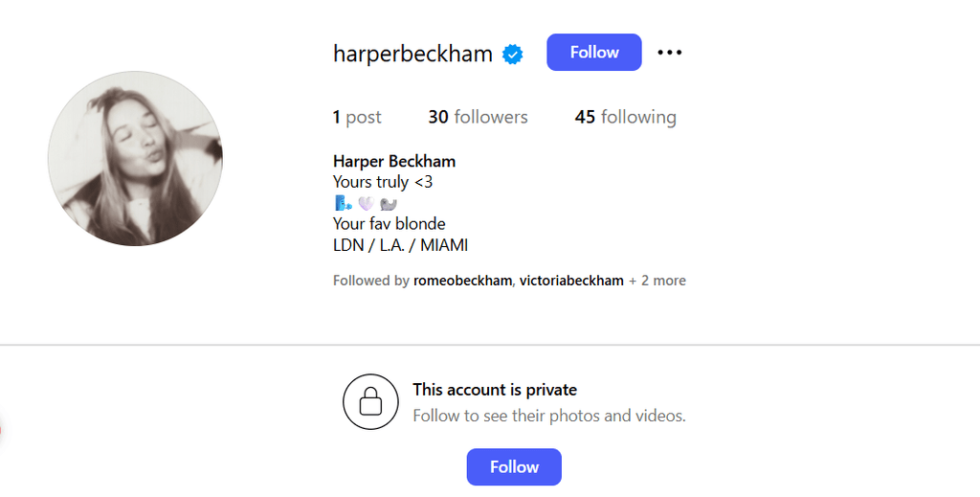Click the harperbeckham username heading
The height and width of the screenshot is (497, 980).
[x=412, y=54]
